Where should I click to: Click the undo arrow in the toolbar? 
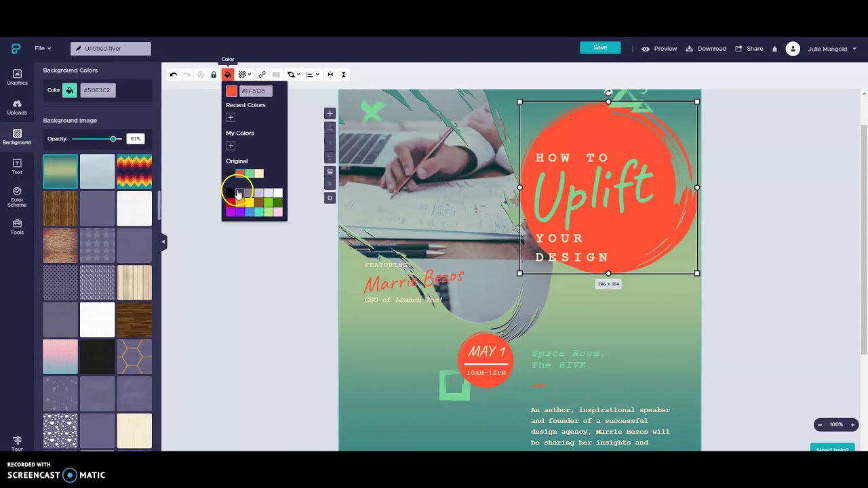click(174, 75)
